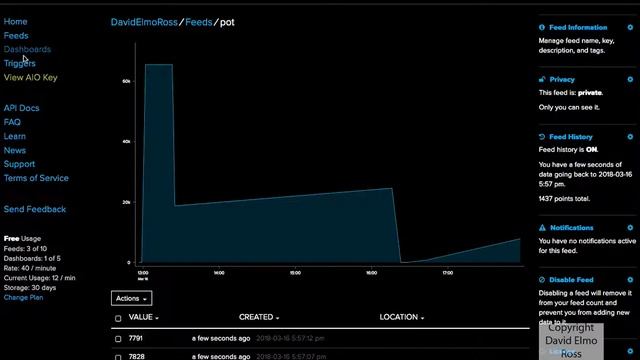Image resolution: width=640 pixels, height=360 pixels.
Task: Open Notifications gear settings
Action: 630,228
